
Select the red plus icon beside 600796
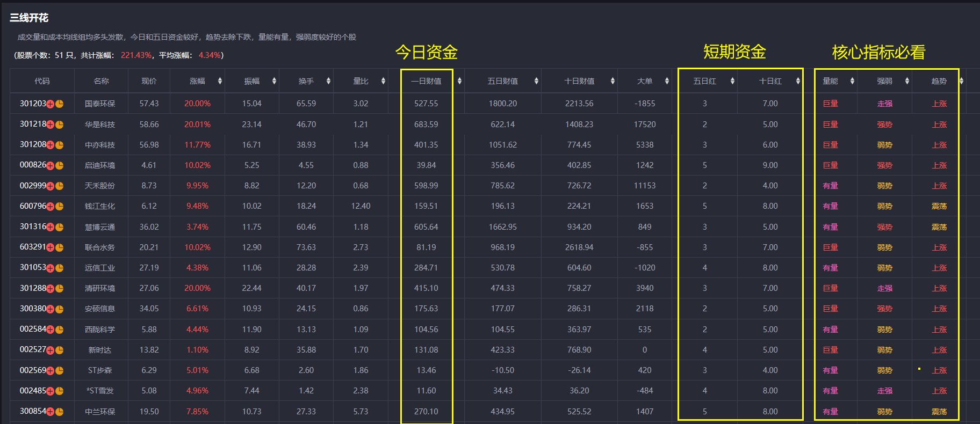[51, 207]
